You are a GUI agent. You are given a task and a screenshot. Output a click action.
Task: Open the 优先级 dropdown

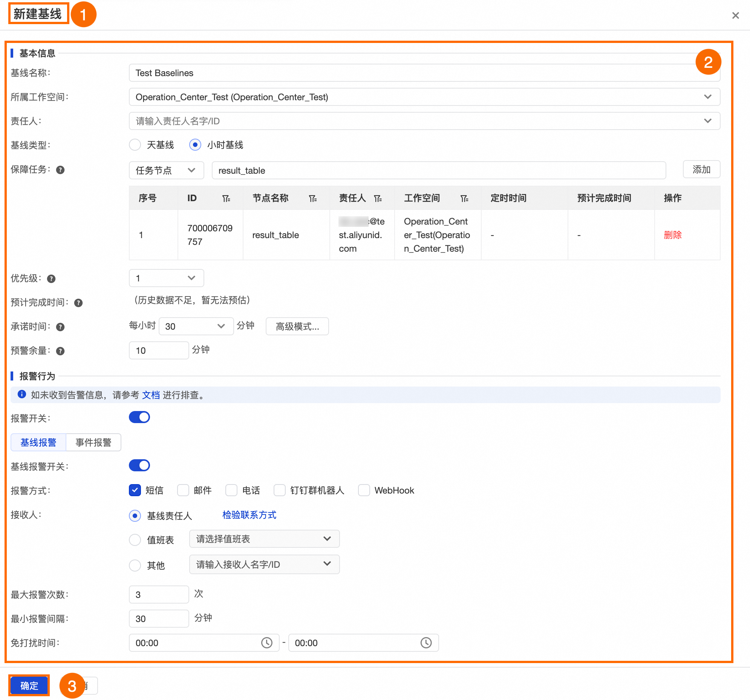[x=166, y=278]
